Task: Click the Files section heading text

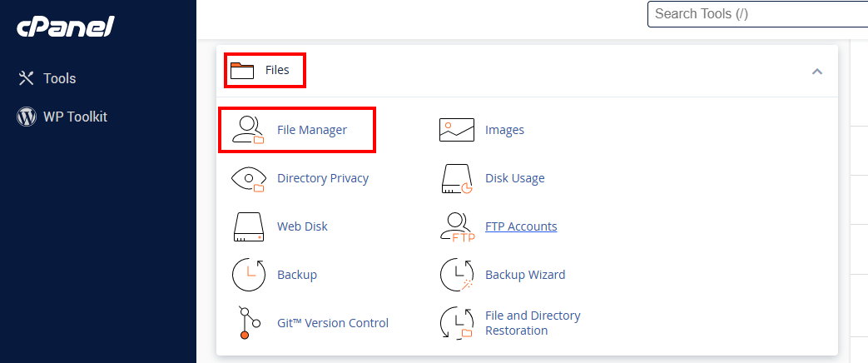Action: [x=277, y=71]
